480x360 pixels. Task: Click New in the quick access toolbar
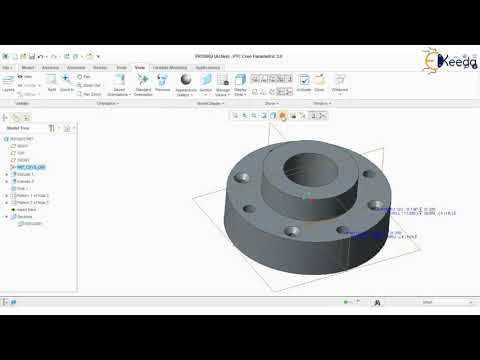[x=14, y=56]
